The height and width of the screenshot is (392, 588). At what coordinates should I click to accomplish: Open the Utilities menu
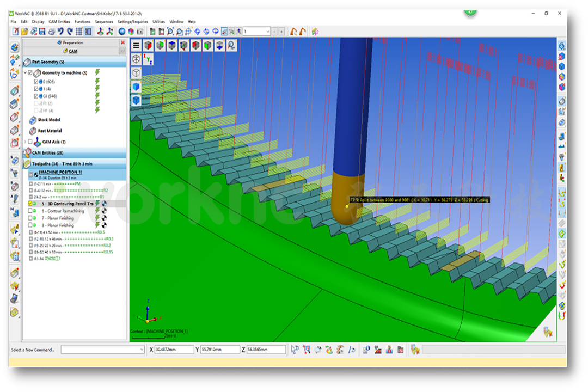(158, 22)
